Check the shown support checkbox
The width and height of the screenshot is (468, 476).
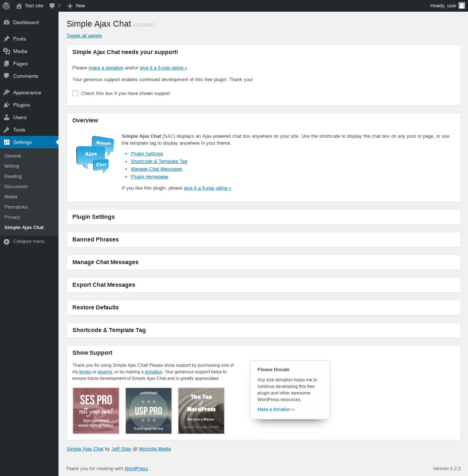pyautogui.click(x=75, y=93)
